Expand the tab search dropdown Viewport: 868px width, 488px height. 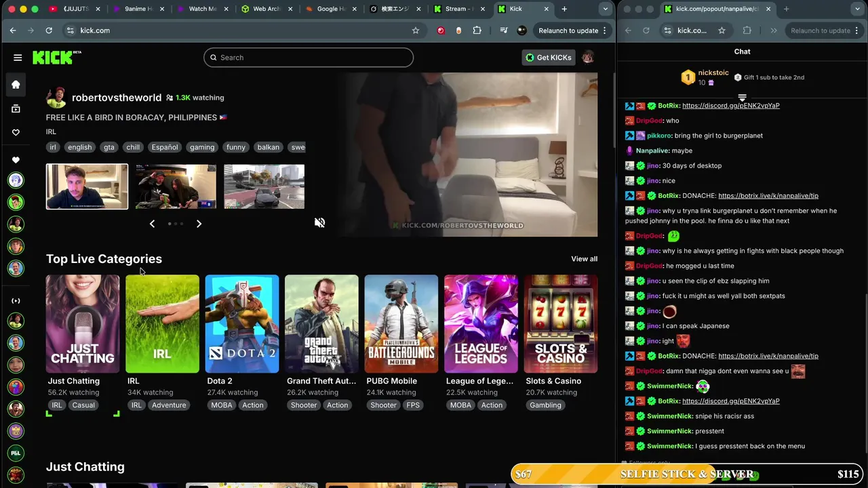[x=604, y=9]
